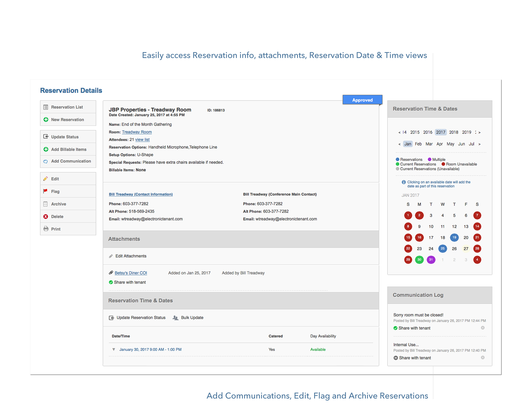The width and height of the screenshot is (532, 412).
Task: Click blue reservation date 25
Action: point(443,249)
